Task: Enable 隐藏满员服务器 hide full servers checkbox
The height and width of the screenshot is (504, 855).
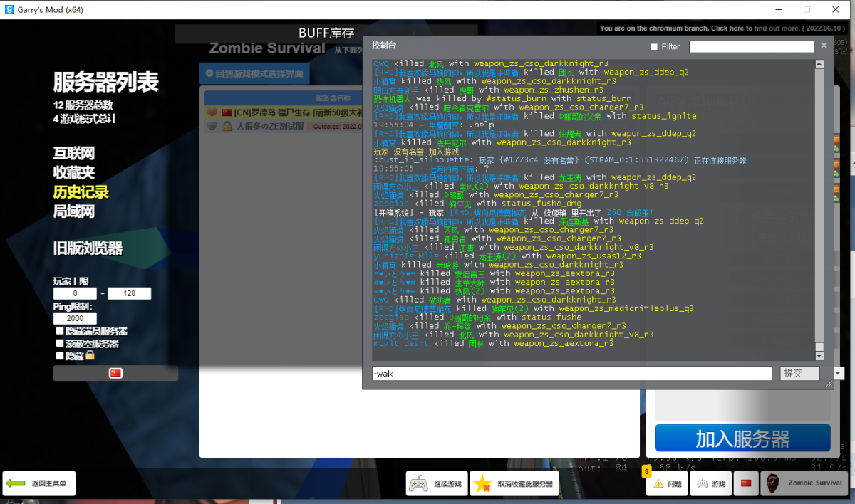Action: 59,331
